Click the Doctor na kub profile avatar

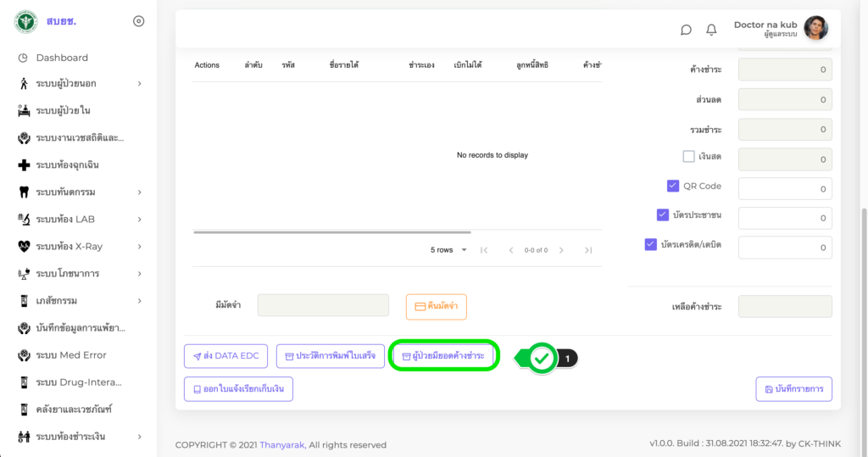815,28
